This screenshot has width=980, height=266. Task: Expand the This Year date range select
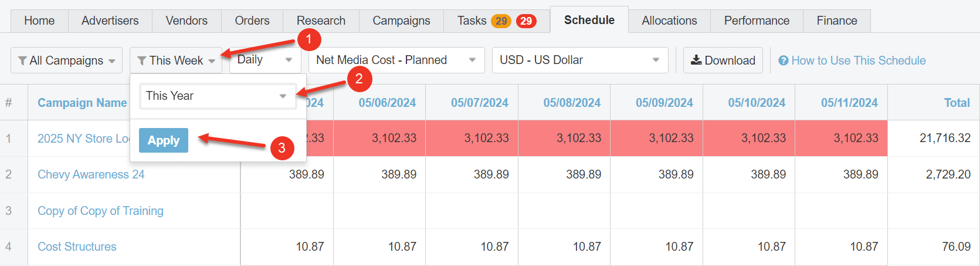point(215,96)
